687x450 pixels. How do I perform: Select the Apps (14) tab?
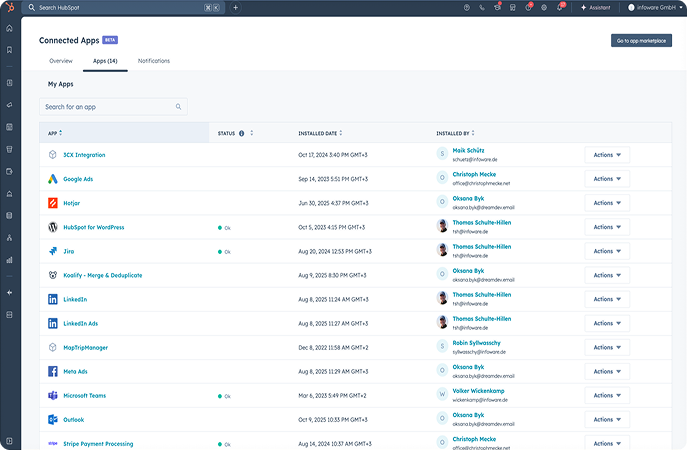(x=105, y=61)
